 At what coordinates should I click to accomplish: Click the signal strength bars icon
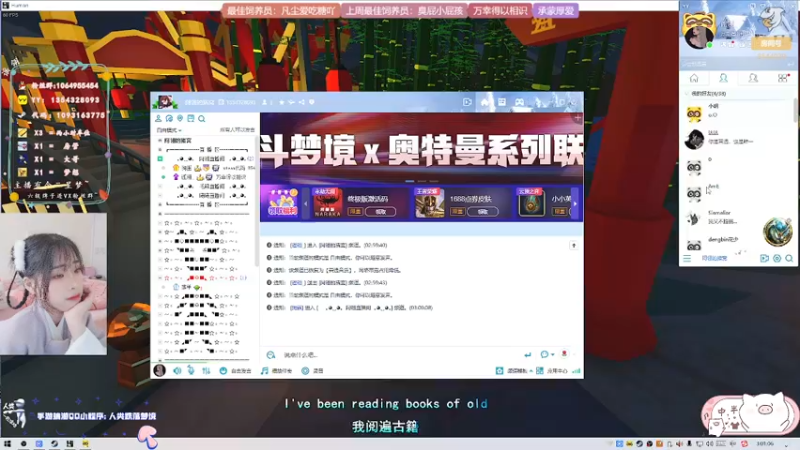coord(577,371)
